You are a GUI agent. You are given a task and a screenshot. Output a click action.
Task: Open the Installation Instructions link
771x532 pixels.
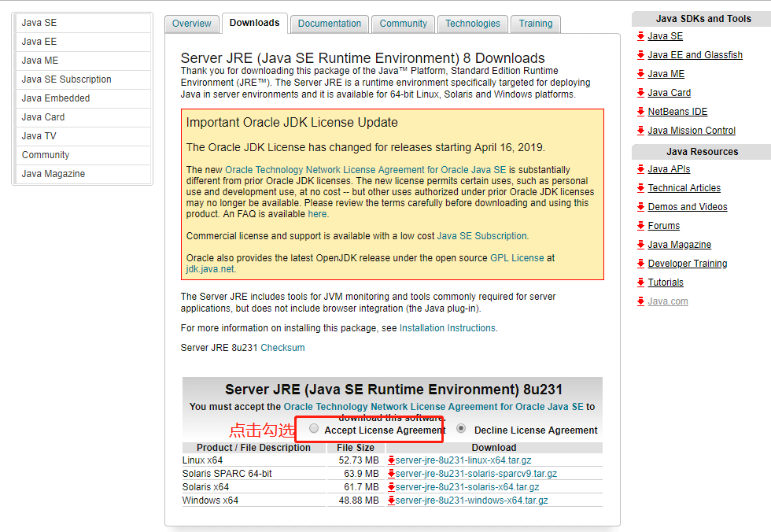pyautogui.click(x=447, y=328)
